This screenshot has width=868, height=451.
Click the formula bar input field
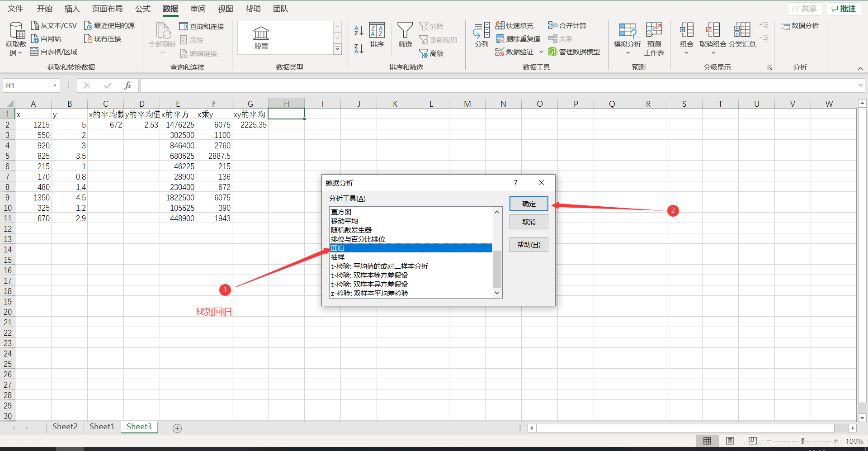[x=497, y=85]
